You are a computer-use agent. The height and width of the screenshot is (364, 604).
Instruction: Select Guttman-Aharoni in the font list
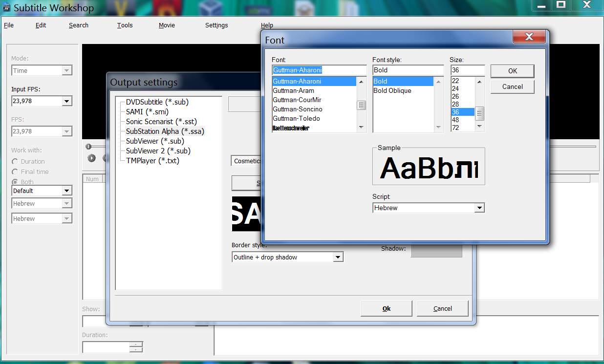point(314,82)
